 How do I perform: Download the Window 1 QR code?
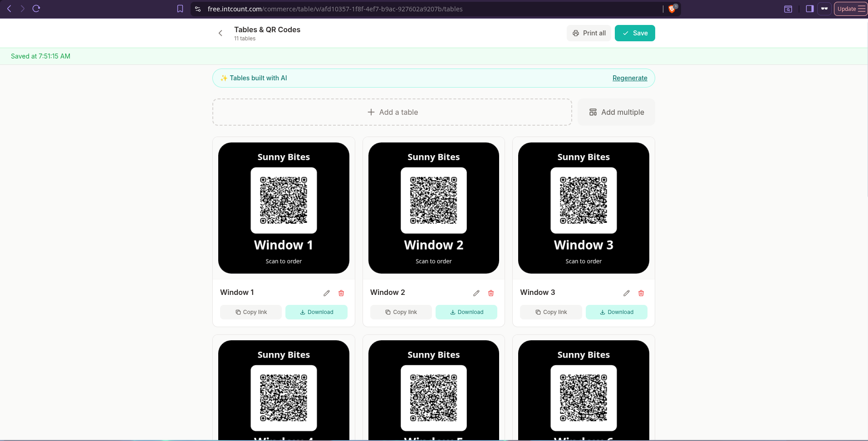click(x=316, y=312)
